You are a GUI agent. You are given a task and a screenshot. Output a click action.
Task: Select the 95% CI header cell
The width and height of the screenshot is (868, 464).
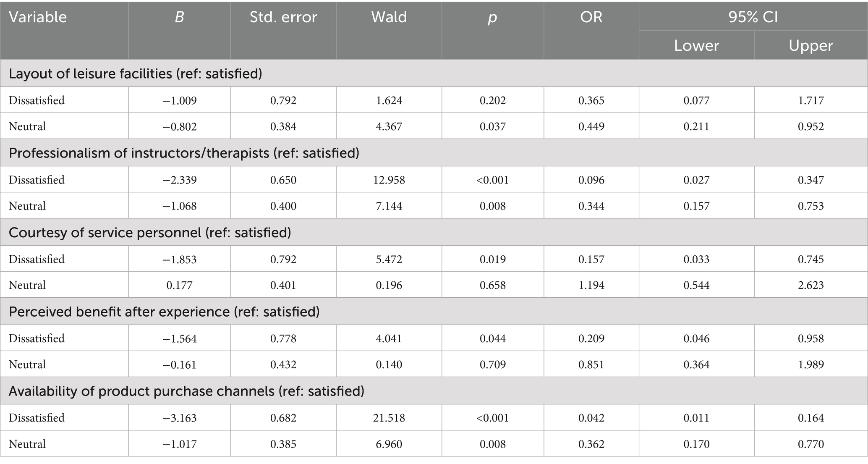click(x=753, y=17)
